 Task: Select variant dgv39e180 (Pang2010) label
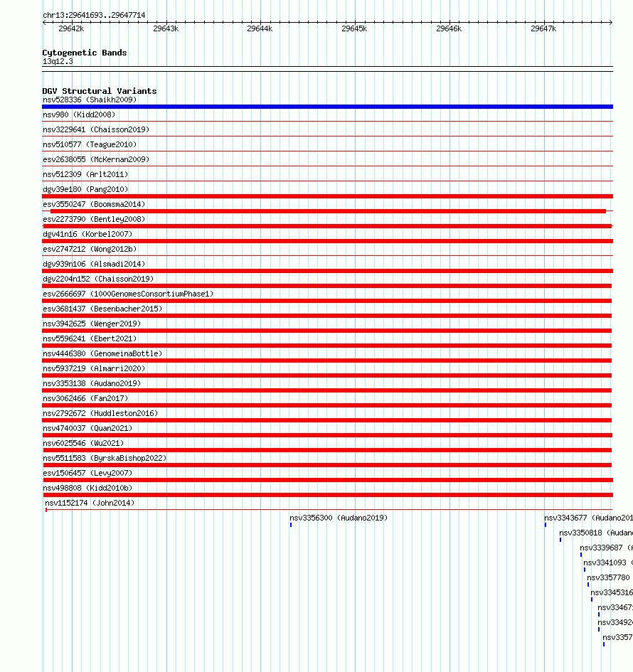pos(85,189)
